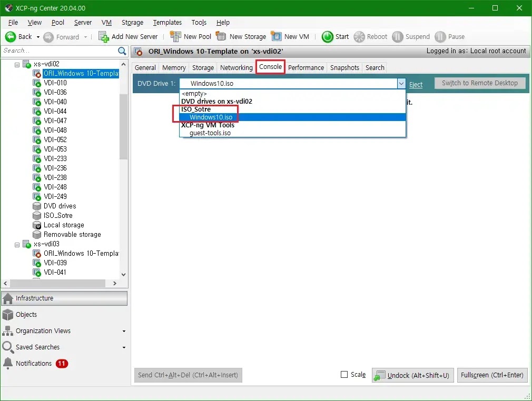The width and height of the screenshot is (532, 401).
Task: Select Windows10.iso in the dropdown list
Action: coord(292,117)
